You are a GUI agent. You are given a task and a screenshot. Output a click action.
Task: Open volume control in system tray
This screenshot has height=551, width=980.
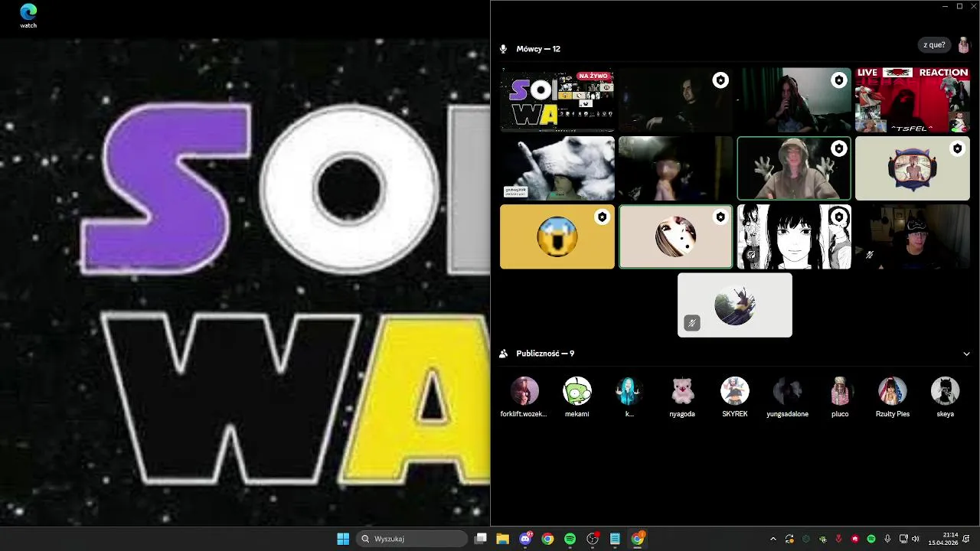point(916,539)
